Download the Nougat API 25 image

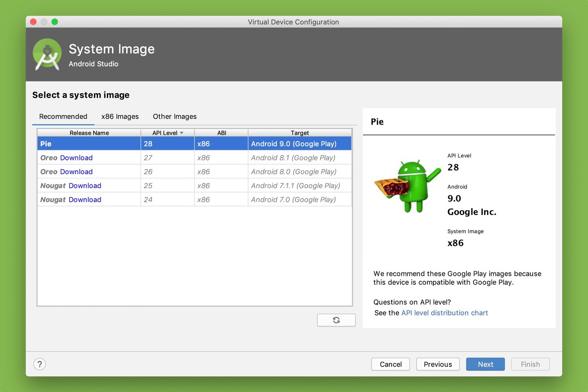point(85,186)
